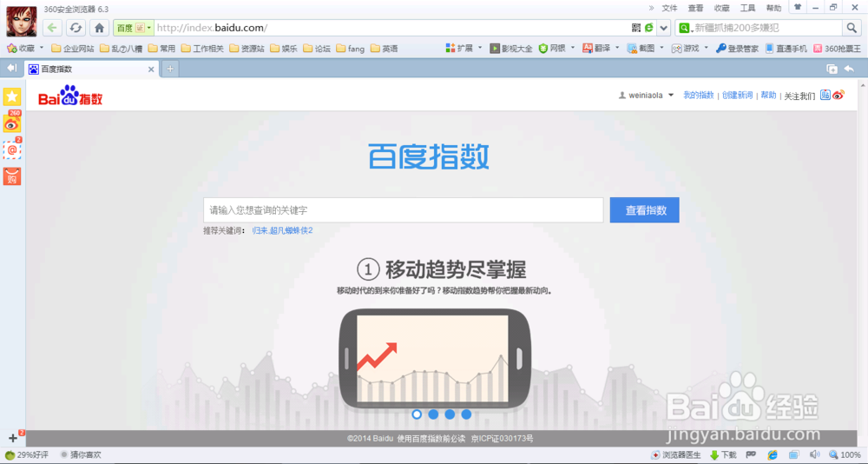Expand the hidden menu chevron beside 文件
Viewport: 868px width, 464px height.
coord(651,8)
